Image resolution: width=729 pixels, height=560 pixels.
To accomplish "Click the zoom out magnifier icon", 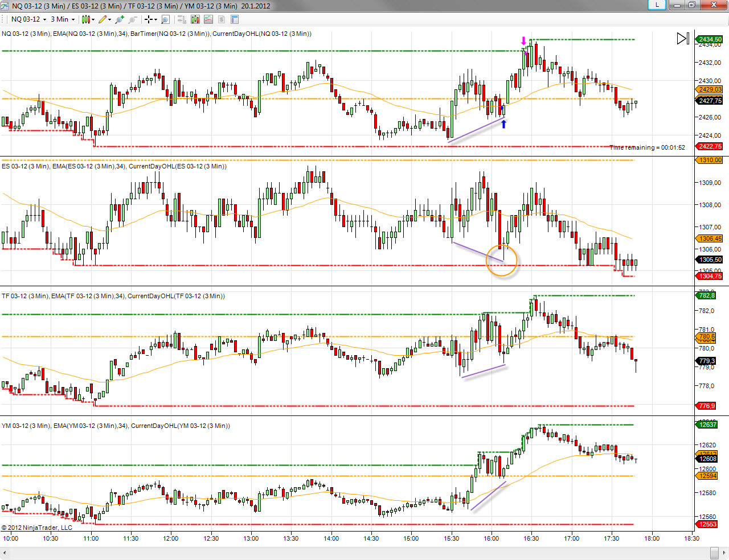I will [x=132, y=19].
